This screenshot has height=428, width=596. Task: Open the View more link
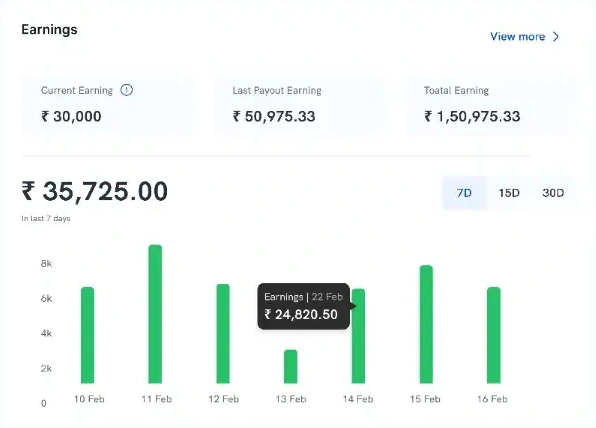pyautogui.click(x=525, y=36)
